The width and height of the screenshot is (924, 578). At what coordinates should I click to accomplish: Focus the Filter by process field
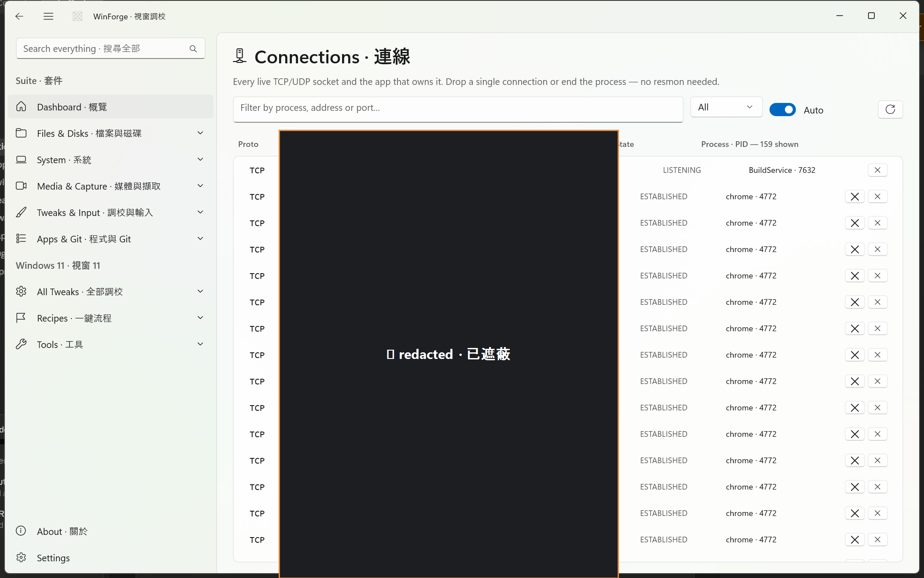[458, 109]
